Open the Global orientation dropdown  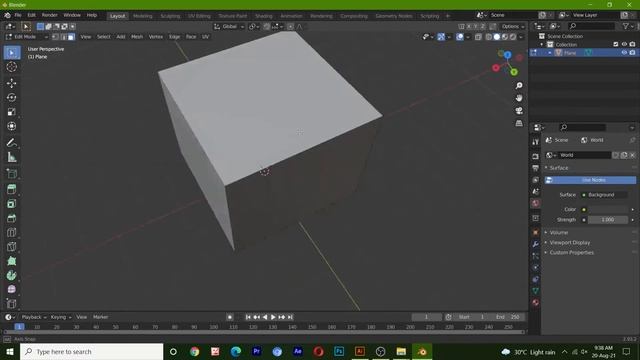tap(229, 27)
